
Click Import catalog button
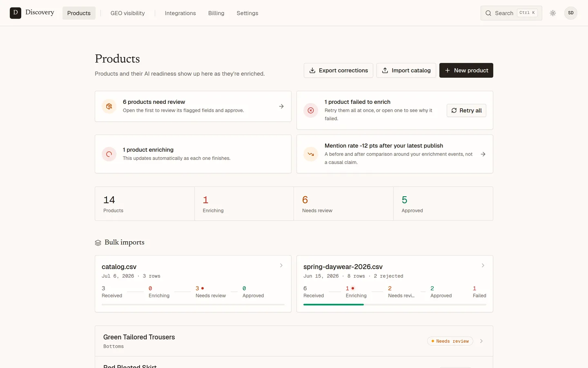[x=406, y=70]
